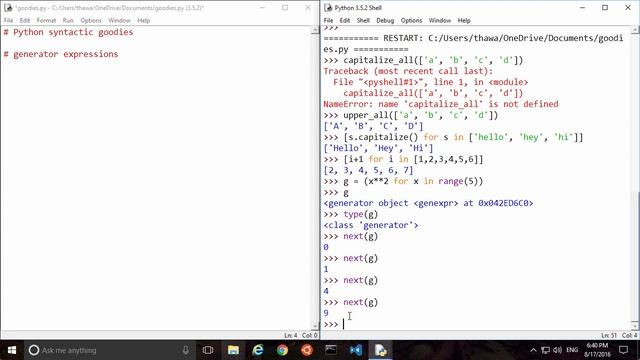This screenshot has height=360, width=640.
Task: Open File menu in Python Shell window
Action: click(328, 20)
